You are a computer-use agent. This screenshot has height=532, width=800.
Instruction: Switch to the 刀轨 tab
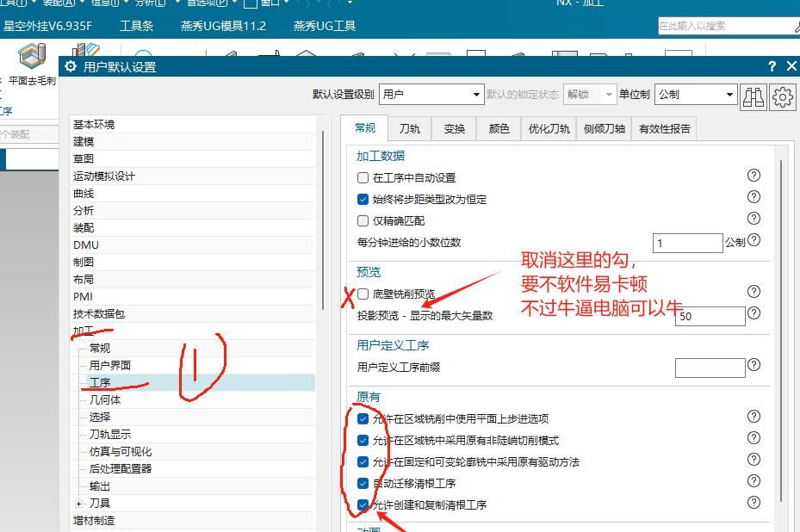(409, 127)
